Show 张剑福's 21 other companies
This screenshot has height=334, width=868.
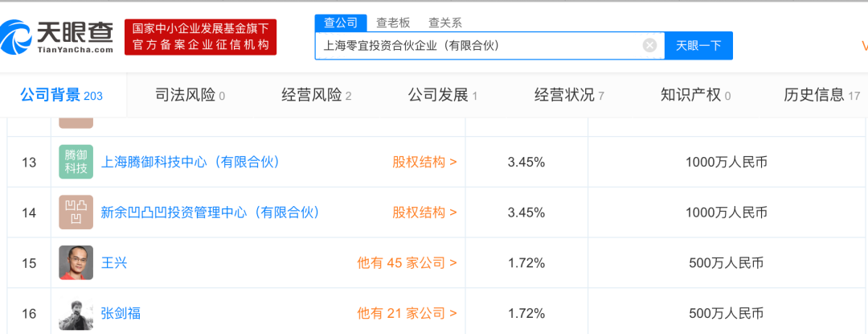click(407, 313)
